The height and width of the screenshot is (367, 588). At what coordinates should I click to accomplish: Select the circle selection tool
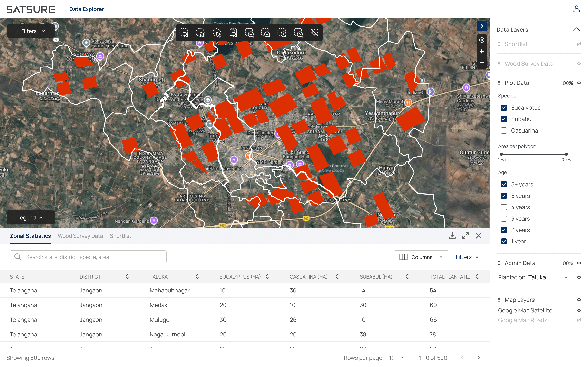pyautogui.click(x=200, y=33)
